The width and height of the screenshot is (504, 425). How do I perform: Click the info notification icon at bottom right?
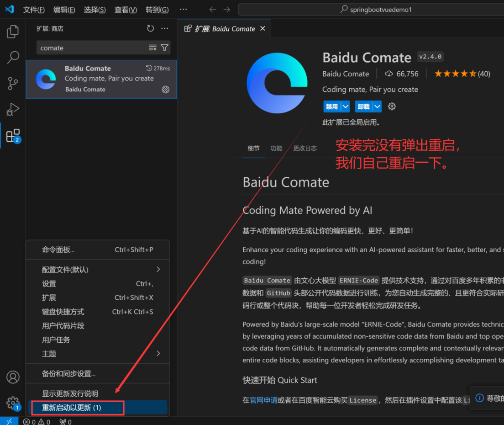(x=479, y=398)
